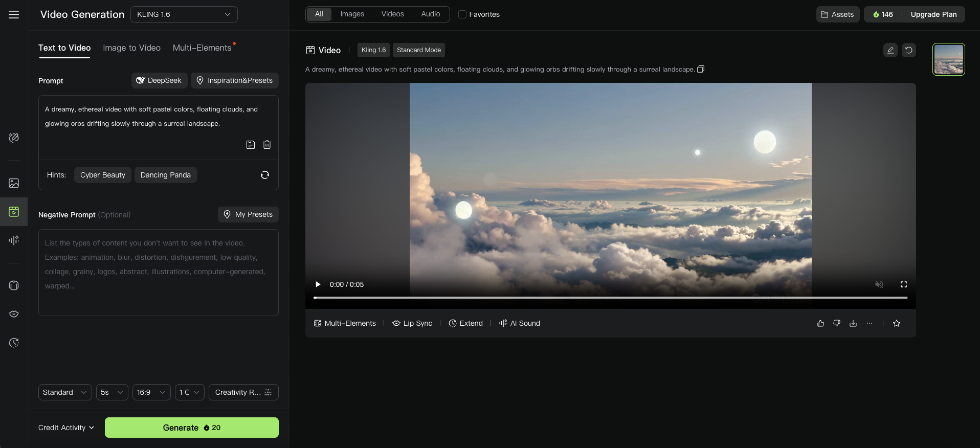Open the KLING 1.6 model dropdown
Viewport: 980px width, 448px height.
pos(184,14)
